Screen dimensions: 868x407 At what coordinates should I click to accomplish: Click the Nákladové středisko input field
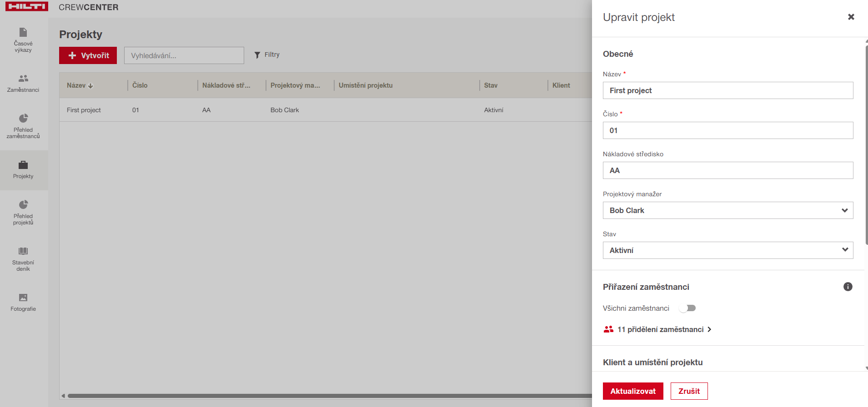point(728,170)
